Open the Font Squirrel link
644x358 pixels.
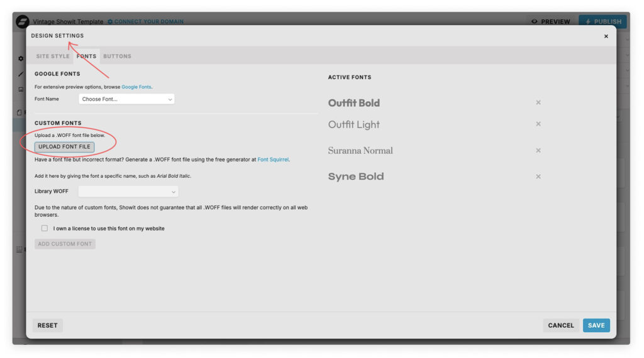click(x=273, y=160)
